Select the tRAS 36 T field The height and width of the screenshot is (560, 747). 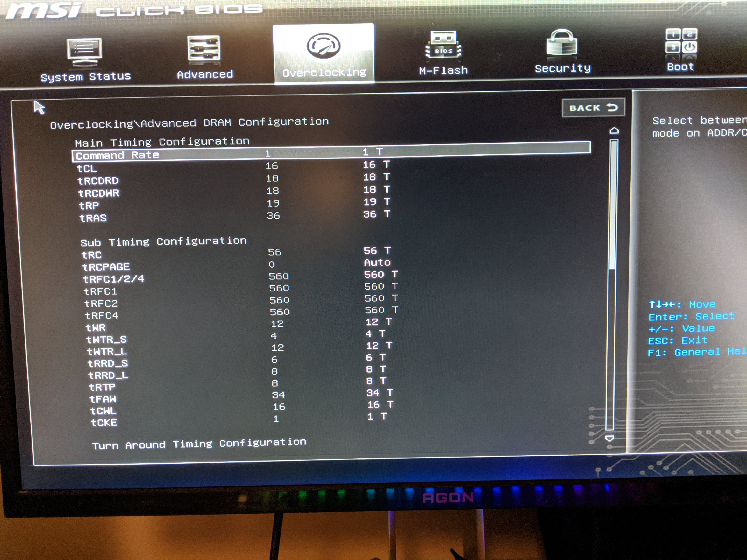pyautogui.click(x=376, y=214)
